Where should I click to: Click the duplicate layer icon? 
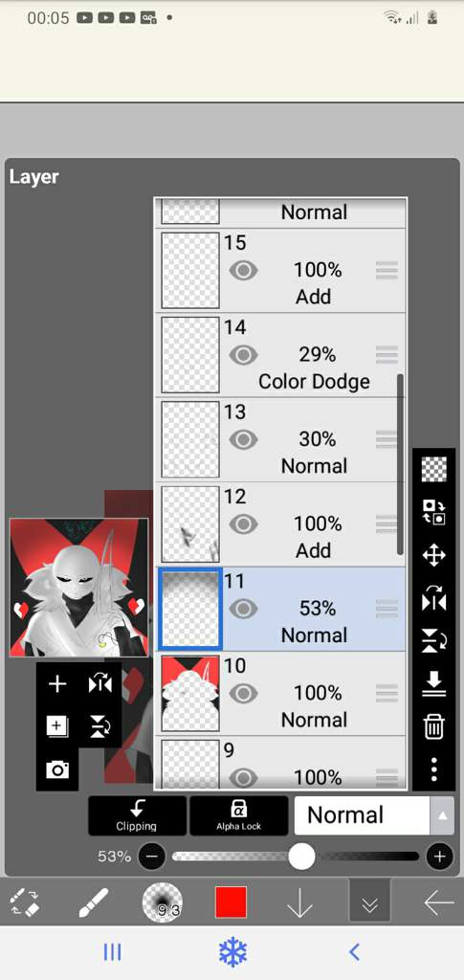coord(57,727)
